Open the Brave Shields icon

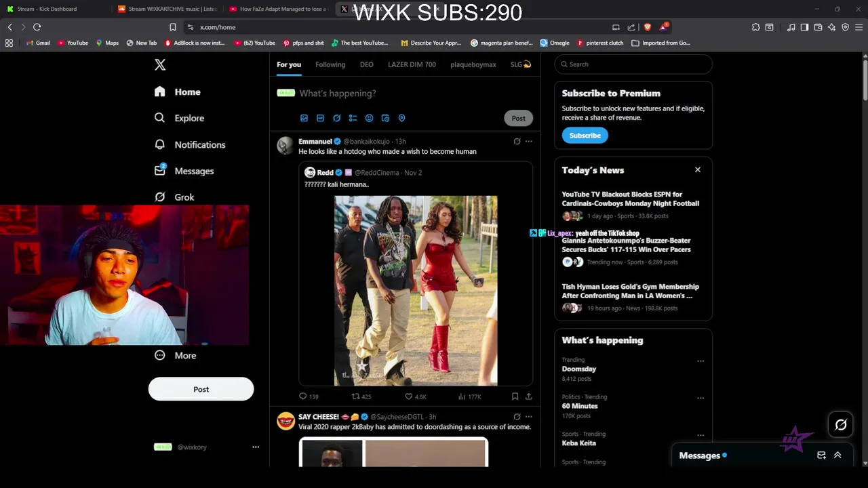[648, 27]
